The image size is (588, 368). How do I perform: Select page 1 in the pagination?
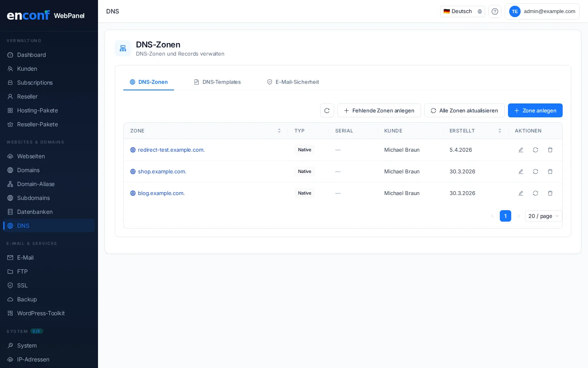[505, 216]
